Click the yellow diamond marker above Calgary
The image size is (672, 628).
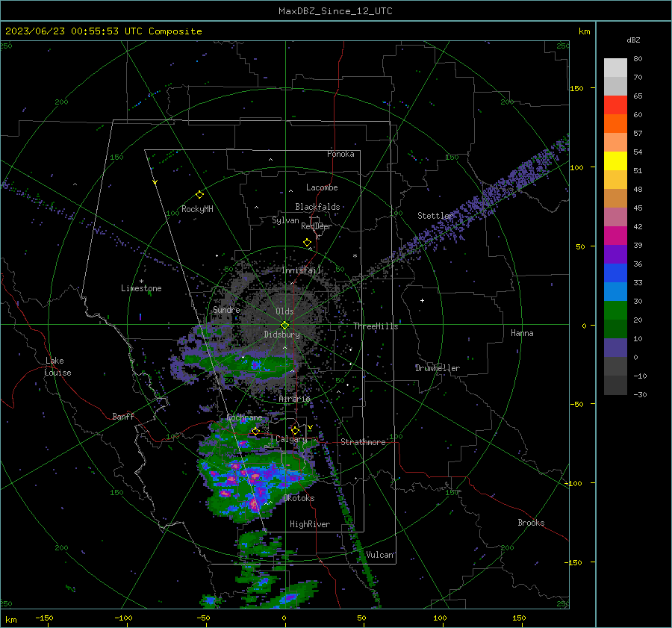(x=295, y=430)
